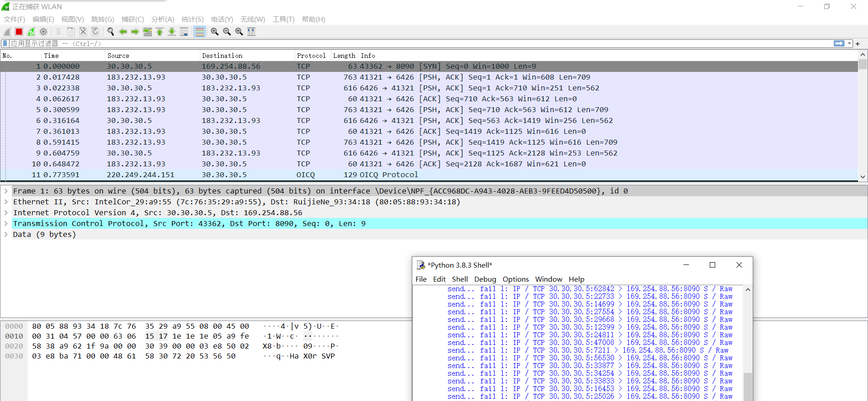The width and height of the screenshot is (868, 401).
Task: Sort by the Time column header
Action: tap(73, 56)
